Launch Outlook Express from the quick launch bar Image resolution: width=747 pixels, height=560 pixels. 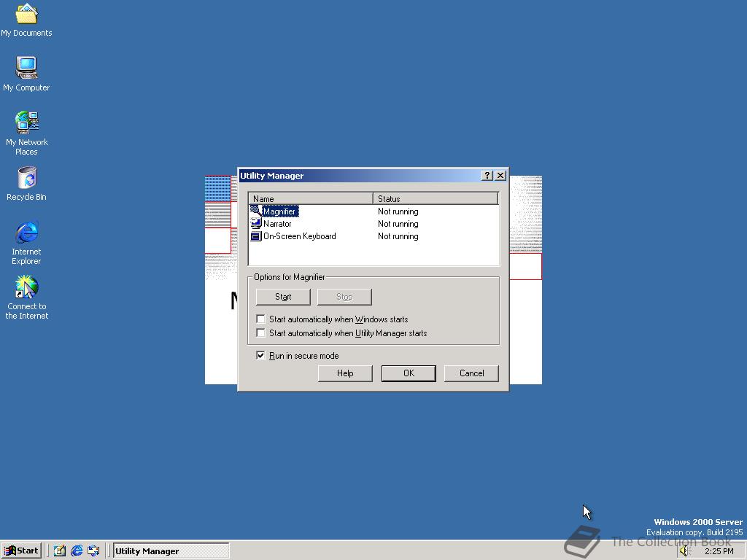[x=93, y=551]
